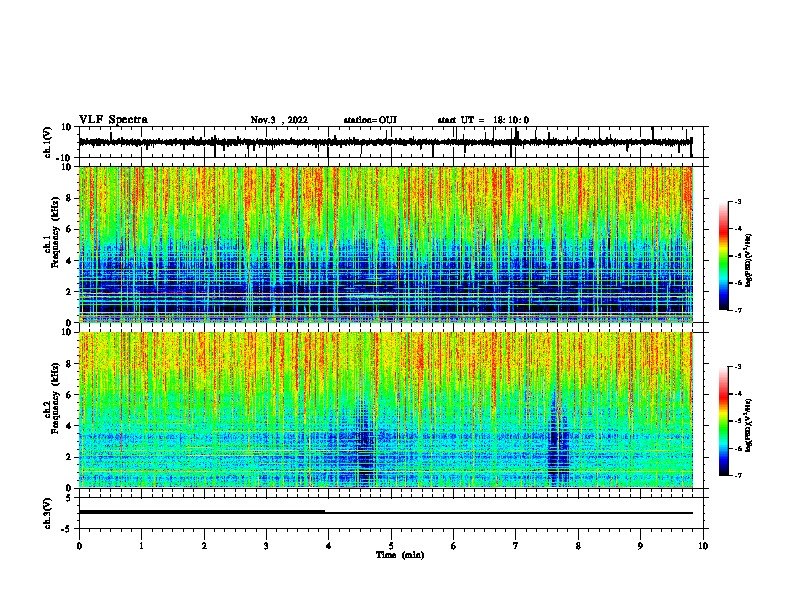
Task: Click the ch.2 colorbar log(PSD) label
Action: [749, 425]
